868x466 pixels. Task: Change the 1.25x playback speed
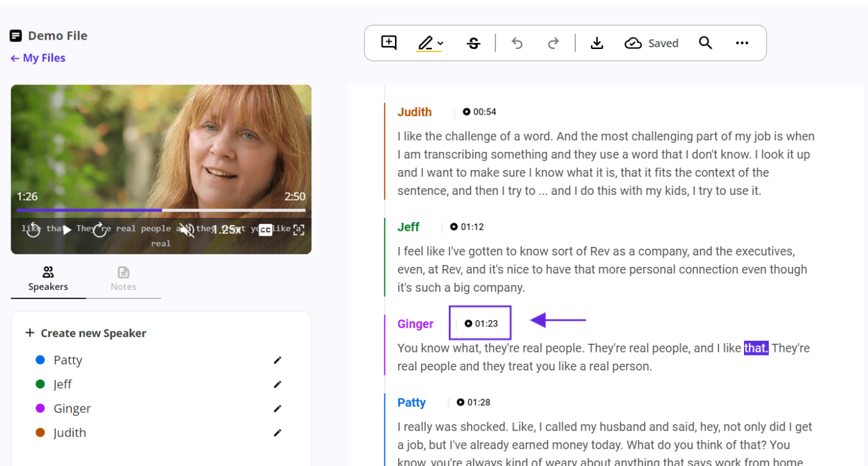coord(226,230)
